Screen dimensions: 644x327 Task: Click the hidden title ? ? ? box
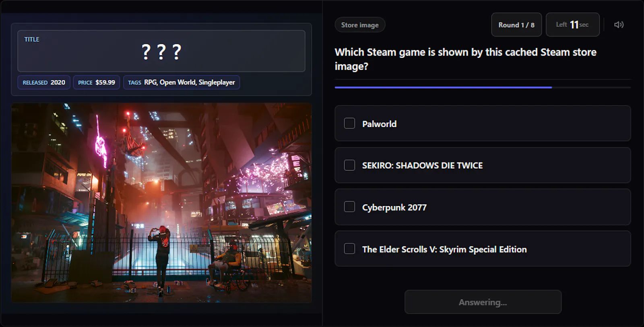(161, 51)
